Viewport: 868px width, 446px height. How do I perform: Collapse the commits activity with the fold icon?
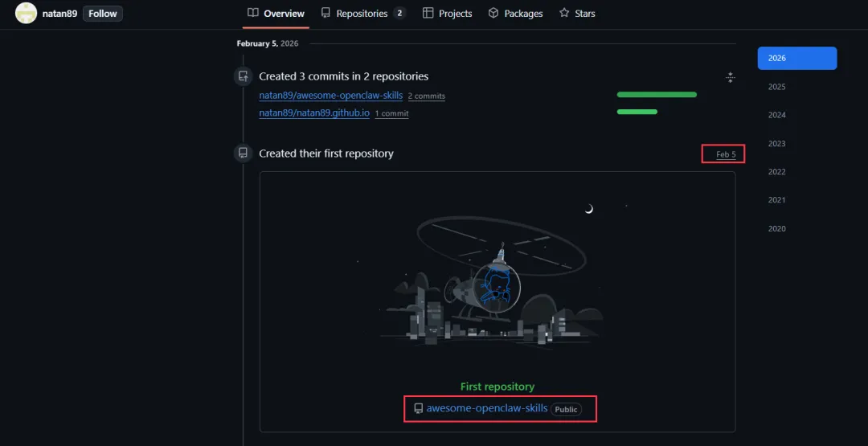click(x=730, y=77)
